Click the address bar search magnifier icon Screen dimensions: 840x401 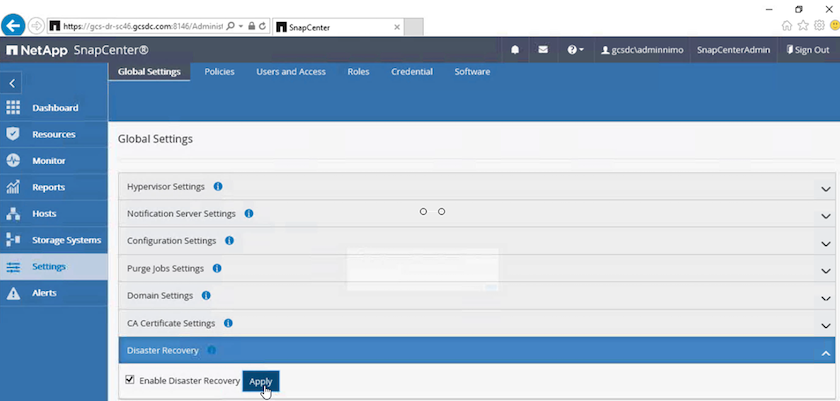point(230,26)
